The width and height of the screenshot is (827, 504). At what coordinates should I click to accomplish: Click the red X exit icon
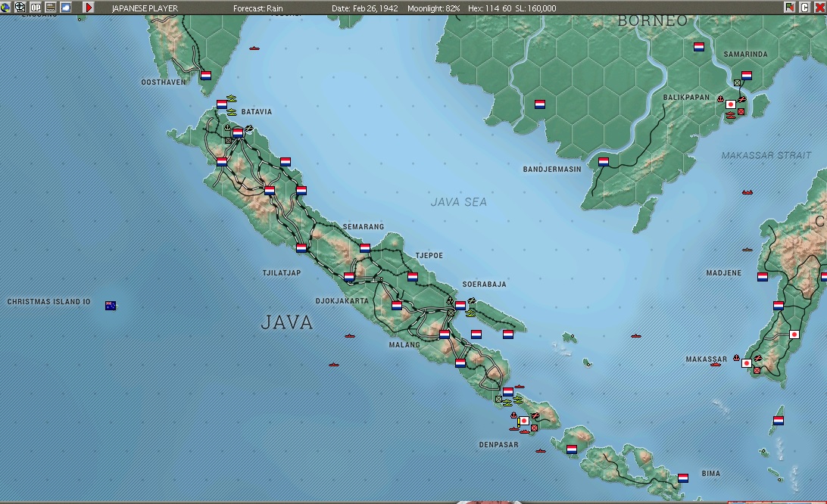click(x=820, y=7)
